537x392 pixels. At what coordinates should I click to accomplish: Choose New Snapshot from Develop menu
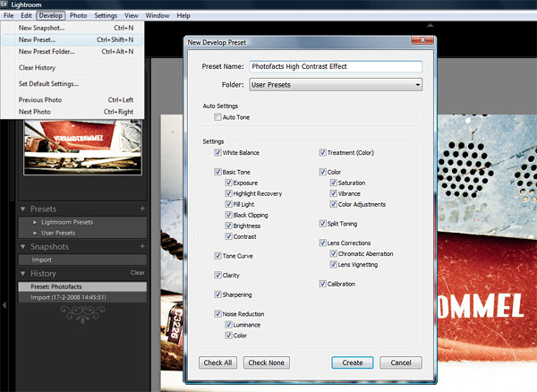coord(72,28)
